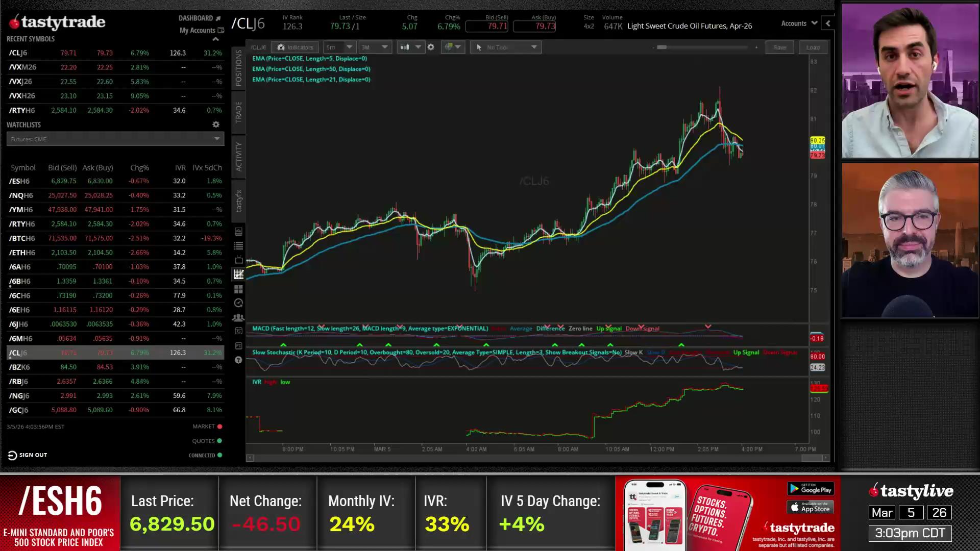
Task: Switch to the ACTIVITY vertical tab
Action: point(238,156)
